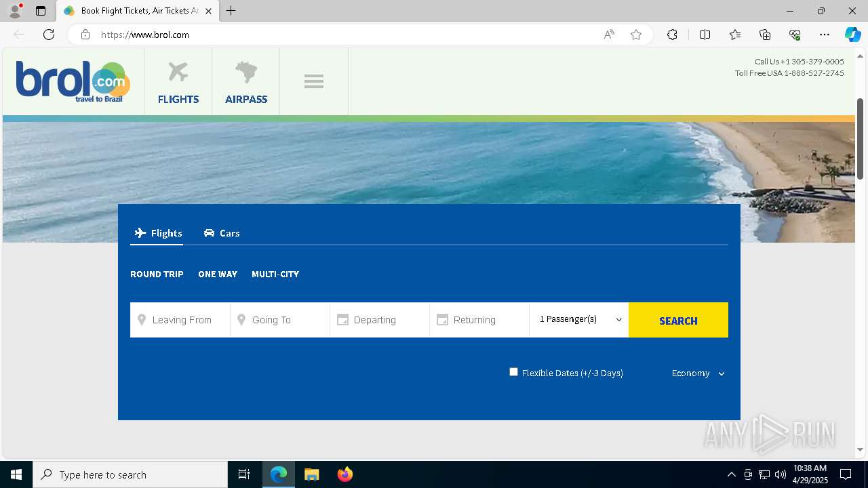868x488 pixels.
Task: Open Browser essentials heart icon
Action: (795, 35)
